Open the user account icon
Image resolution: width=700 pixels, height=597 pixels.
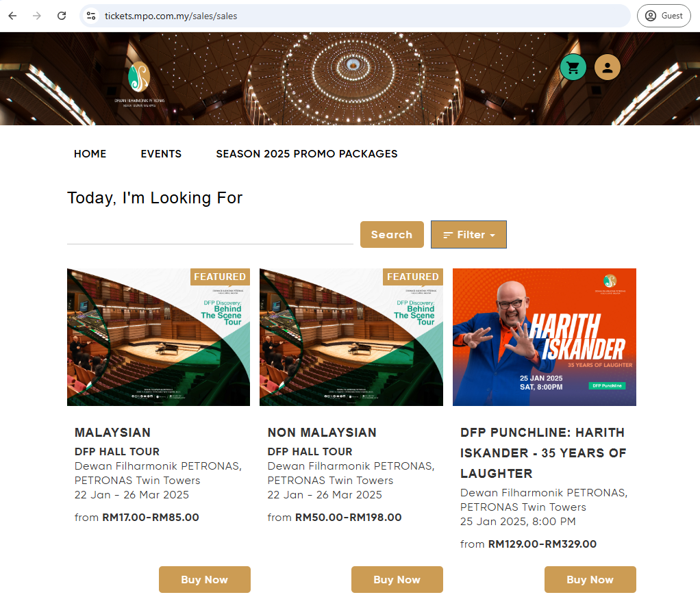607,67
